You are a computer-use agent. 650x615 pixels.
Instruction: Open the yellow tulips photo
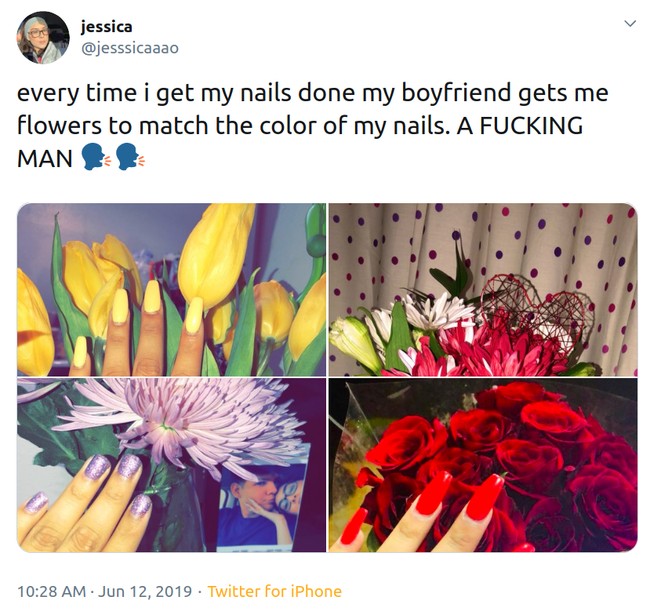pos(171,290)
